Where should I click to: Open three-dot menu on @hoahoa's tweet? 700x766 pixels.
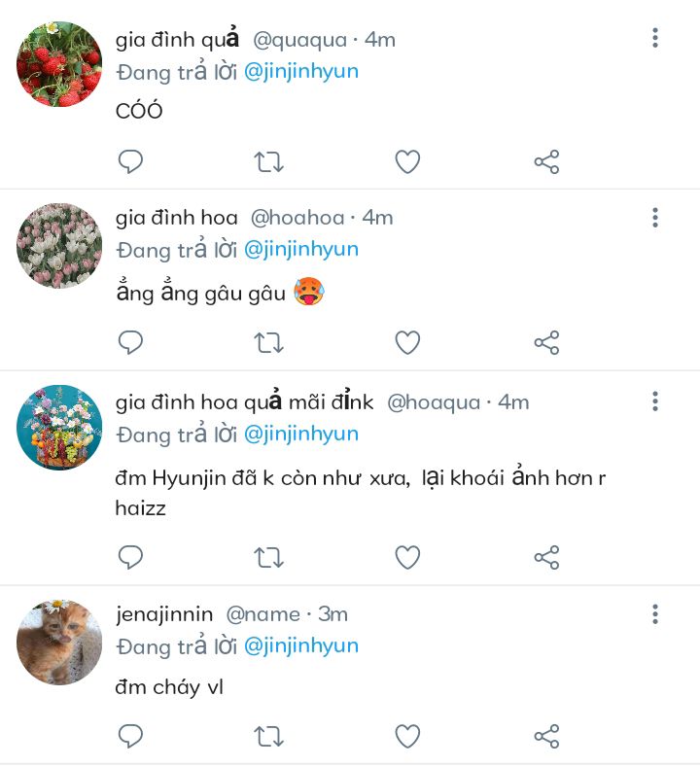coord(655,218)
